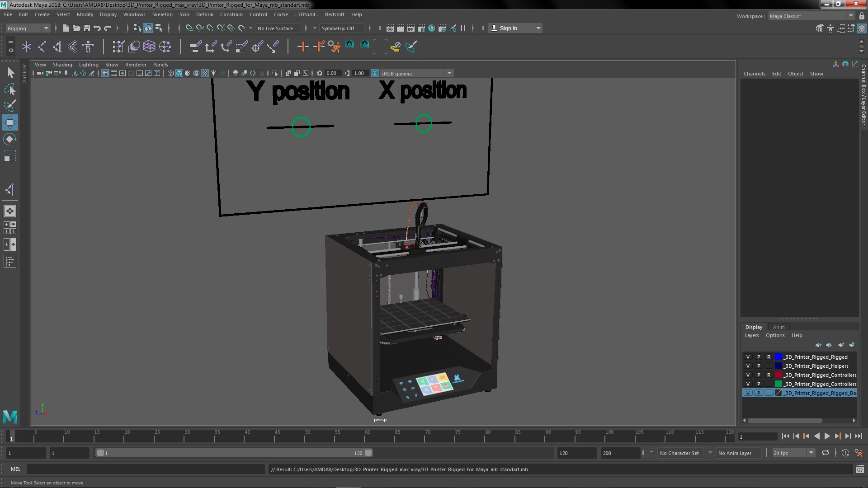Step forward one frame
Viewport: 868px width, 488px height.
[x=848, y=436]
